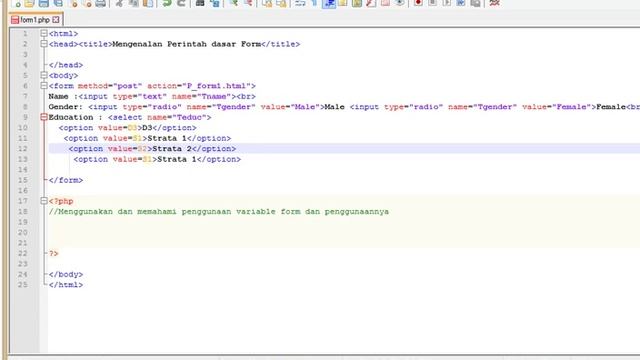Collapse the <body> fold on line 5

44,75
